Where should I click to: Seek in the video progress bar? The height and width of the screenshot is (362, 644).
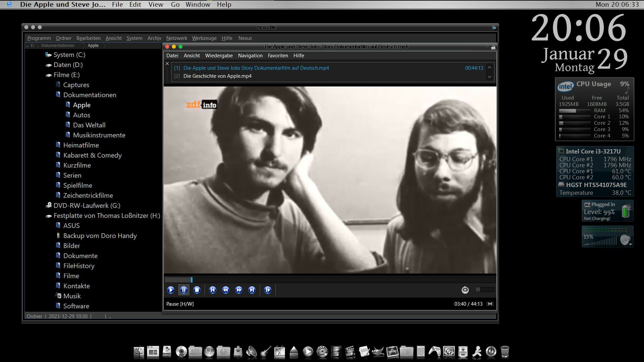point(330,280)
